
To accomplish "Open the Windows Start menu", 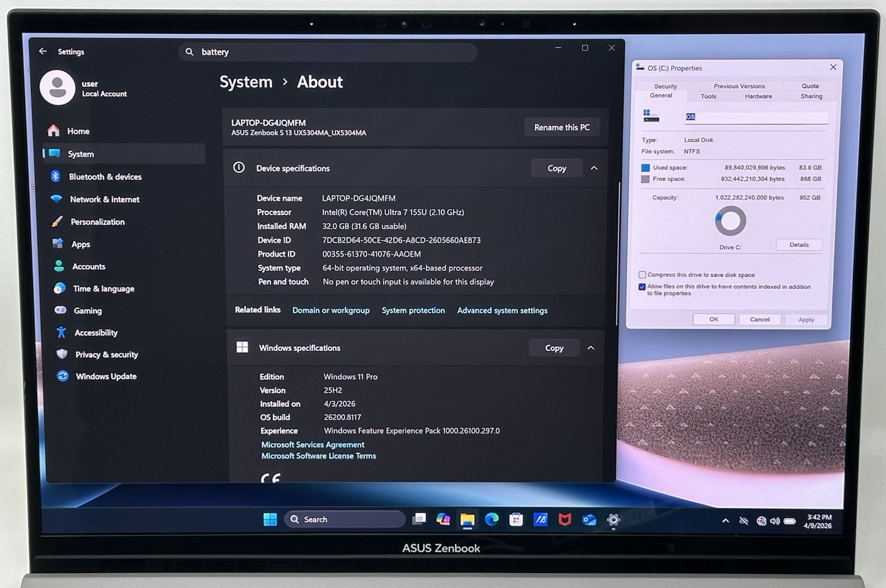I will (270, 519).
